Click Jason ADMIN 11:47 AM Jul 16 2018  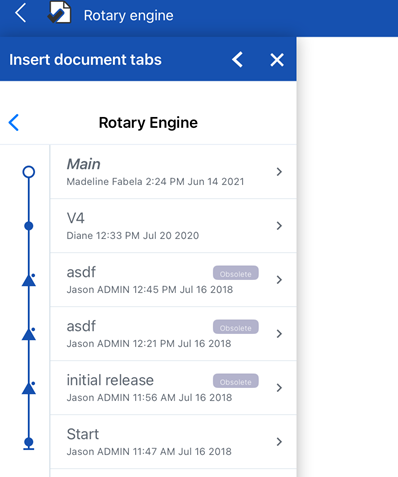coord(149,452)
